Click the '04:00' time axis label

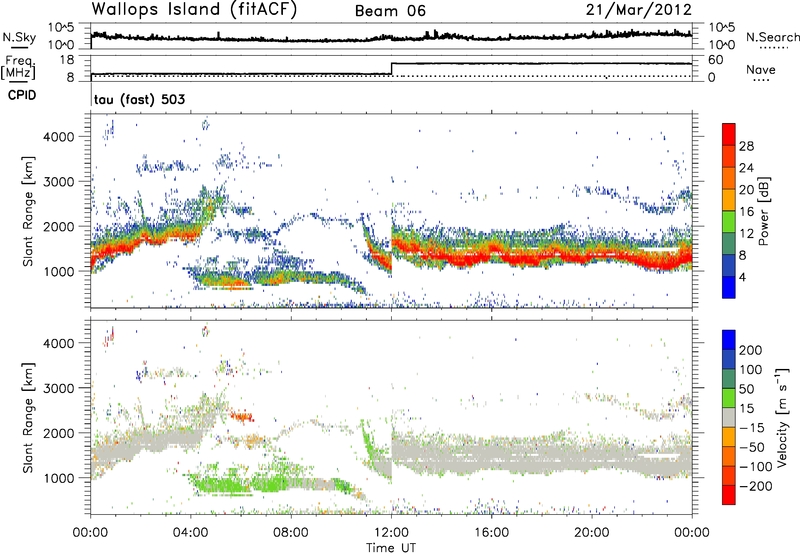[x=191, y=533]
